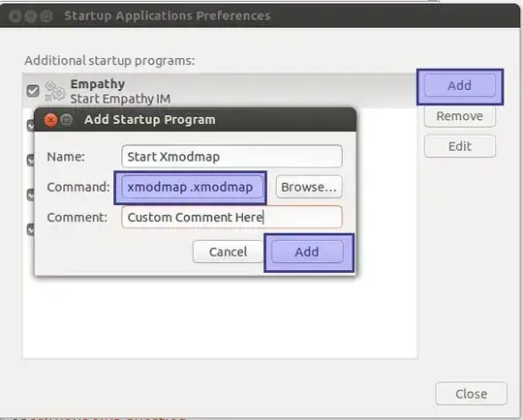Click Browse... to choose a command
Image resolution: width=523 pixels, height=420 pixels.
coord(309,187)
